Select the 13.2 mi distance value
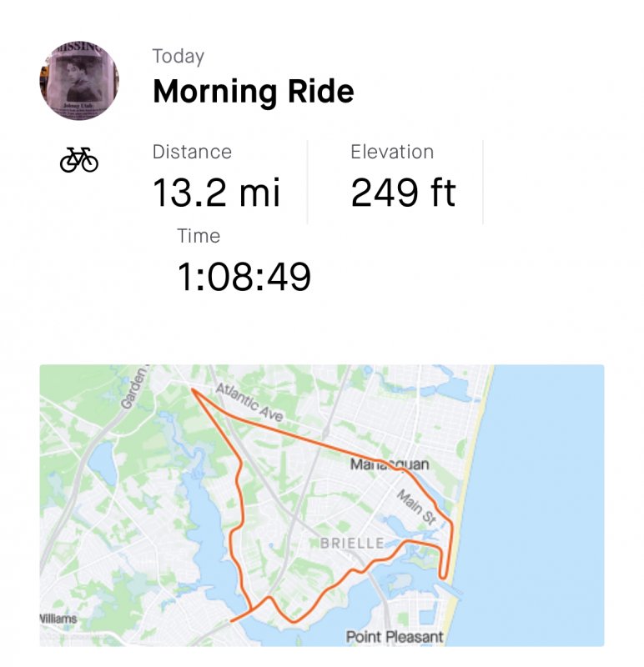The width and height of the screenshot is (644, 667). (x=216, y=193)
